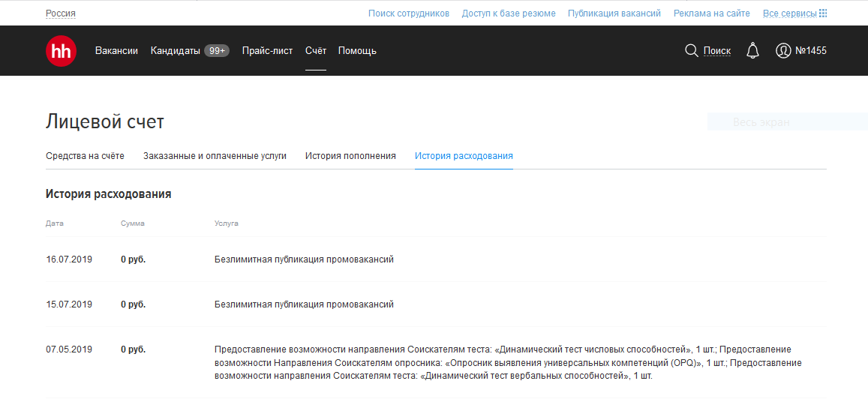Go to Кандидаты section
This screenshot has width=868, height=399.
[175, 51]
